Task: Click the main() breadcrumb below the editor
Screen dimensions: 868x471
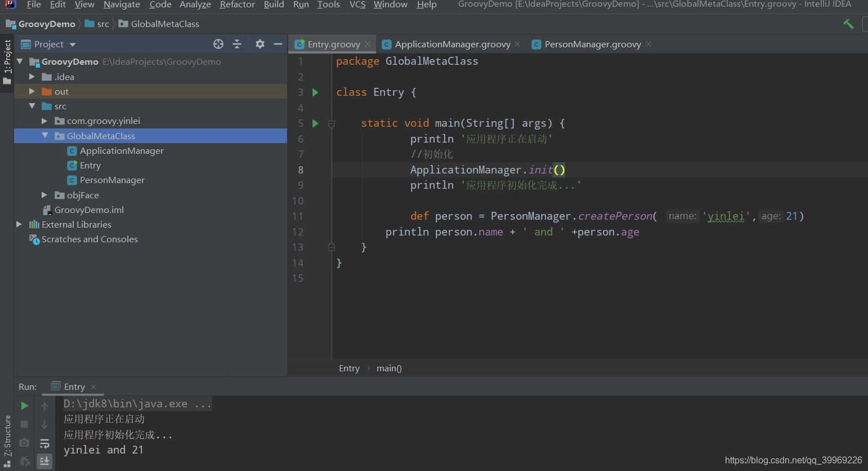Action: coord(389,368)
